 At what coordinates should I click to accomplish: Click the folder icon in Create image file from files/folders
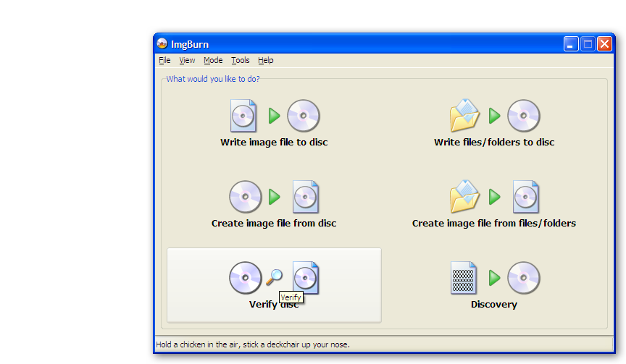[x=464, y=197]
